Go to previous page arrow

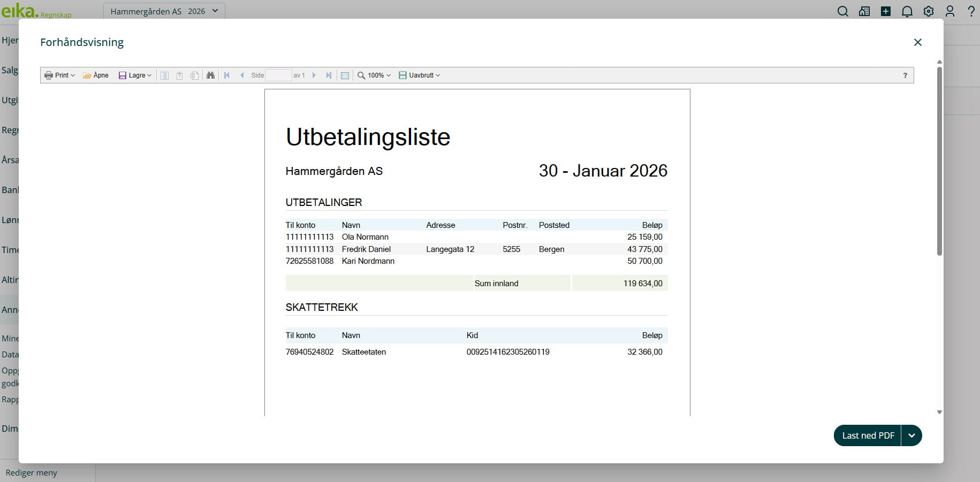pyautogui.click(x=242, y=75)
